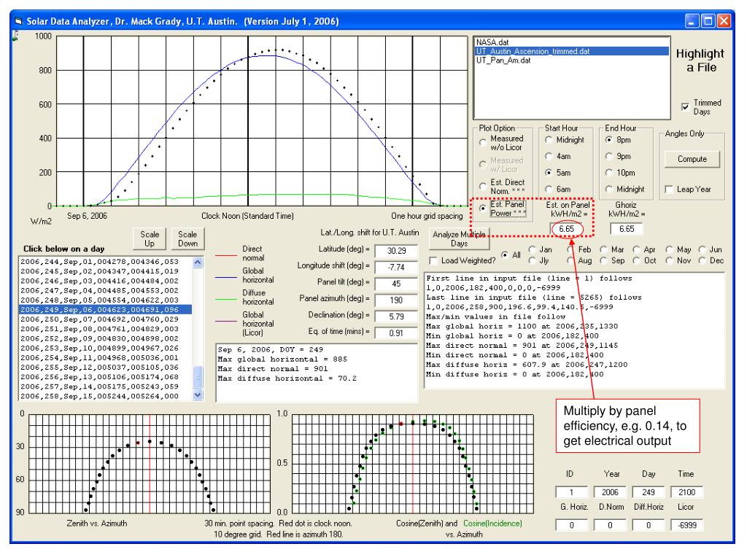Image resolution: width=747 pixels, height=560 pixels.
Task: Select day row 2006,247,Sep,04
Action: click(105, 290)
